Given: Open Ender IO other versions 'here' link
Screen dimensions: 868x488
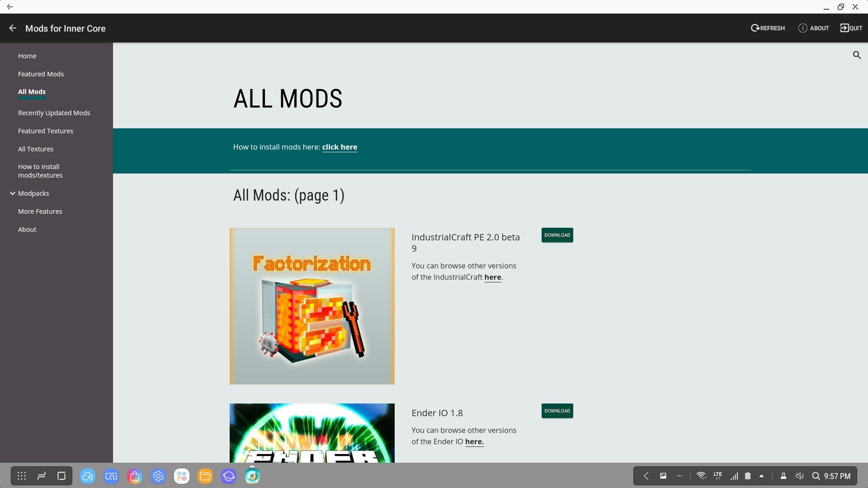Looking at the screenshot, I should pos(474,442).
